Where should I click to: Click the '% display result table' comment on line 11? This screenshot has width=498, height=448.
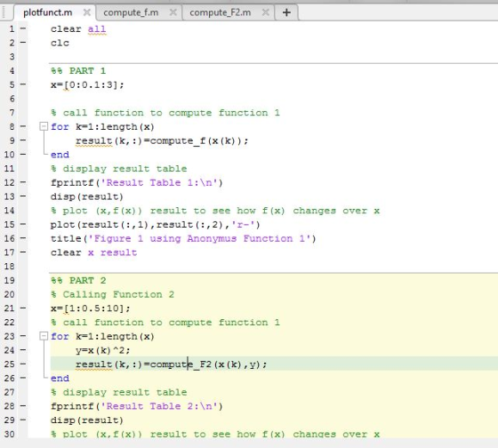(x=119, y=169)
